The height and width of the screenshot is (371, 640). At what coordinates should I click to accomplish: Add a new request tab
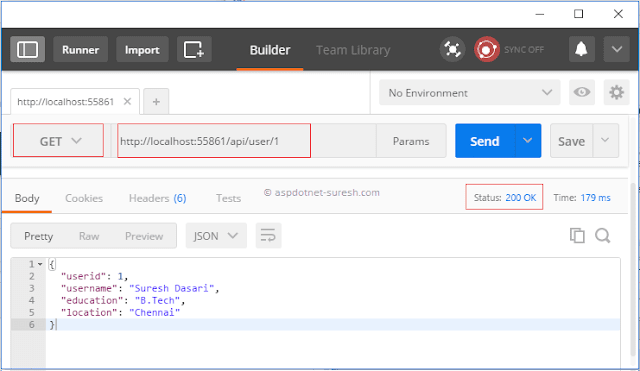click(x=156, y=102)
